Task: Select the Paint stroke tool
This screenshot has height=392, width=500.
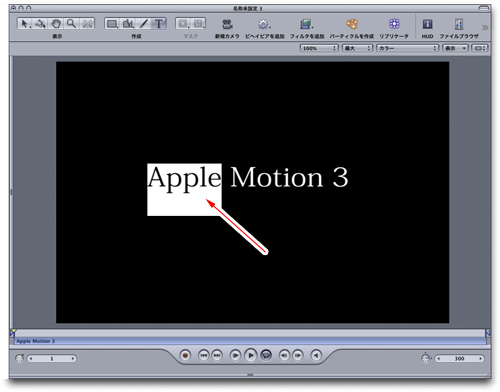Action: click(x=144, y=24)
